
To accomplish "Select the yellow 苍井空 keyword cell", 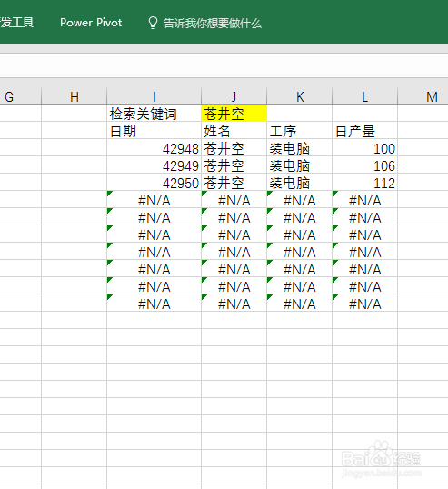I will coord(234,114).
